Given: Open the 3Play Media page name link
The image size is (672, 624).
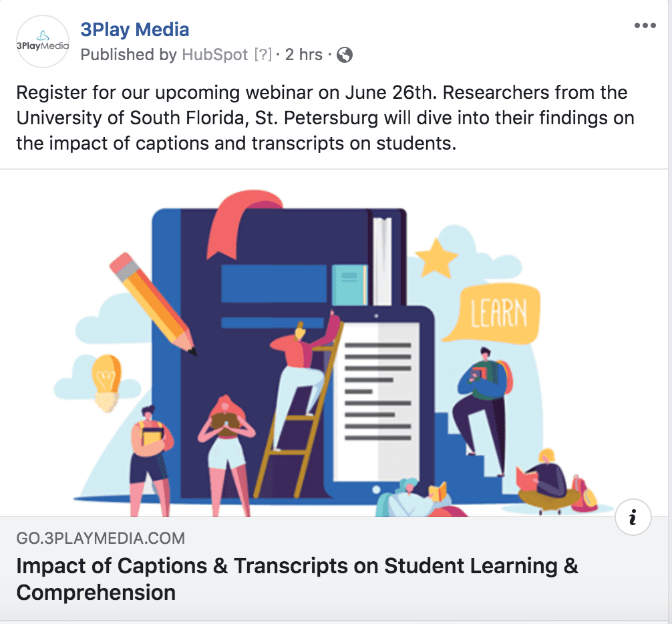Looking at the screenshot, I should [134, 29].
